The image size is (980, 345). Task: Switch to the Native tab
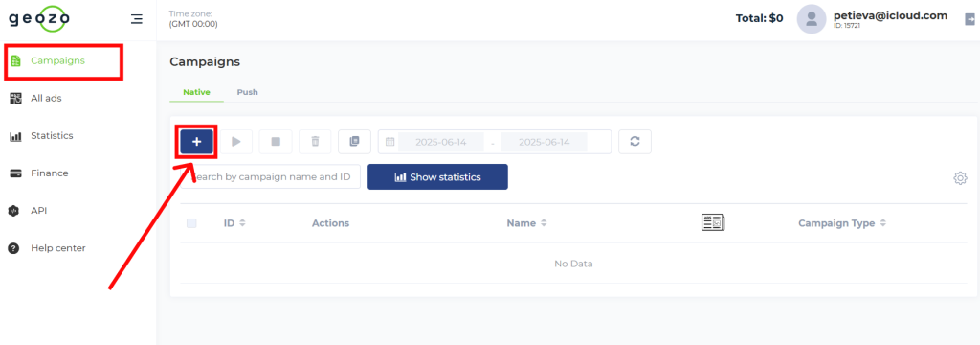196,92
